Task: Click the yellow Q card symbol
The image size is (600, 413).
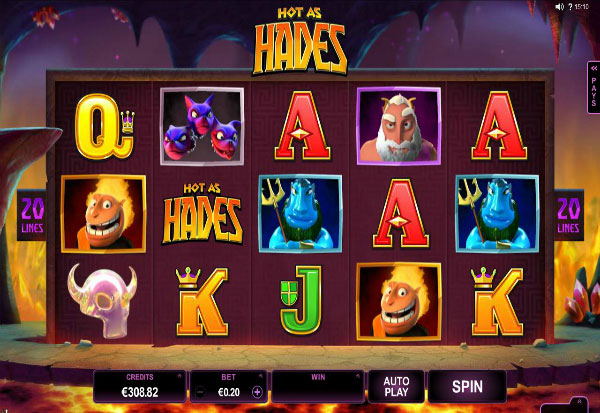Action: click(104, 126)
